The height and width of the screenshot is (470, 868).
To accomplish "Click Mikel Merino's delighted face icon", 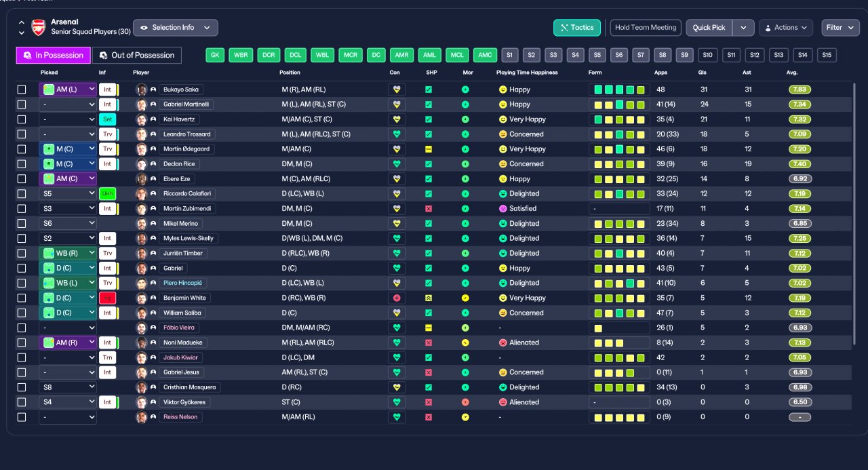I will 503,224.
